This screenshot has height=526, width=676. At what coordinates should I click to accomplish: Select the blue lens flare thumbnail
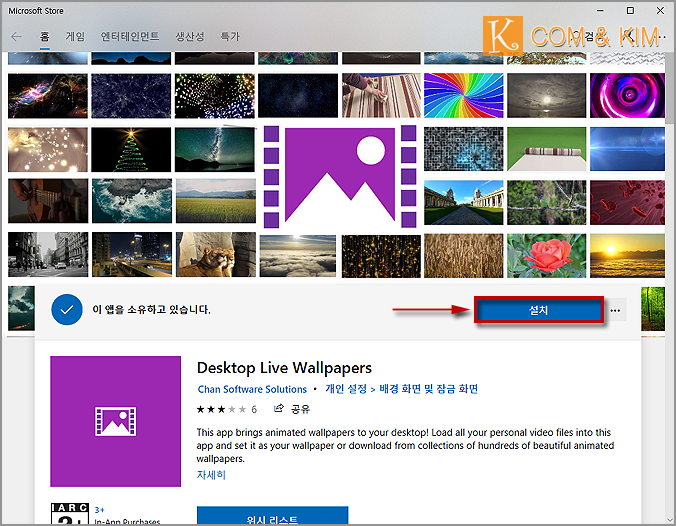tap(627, 149)
